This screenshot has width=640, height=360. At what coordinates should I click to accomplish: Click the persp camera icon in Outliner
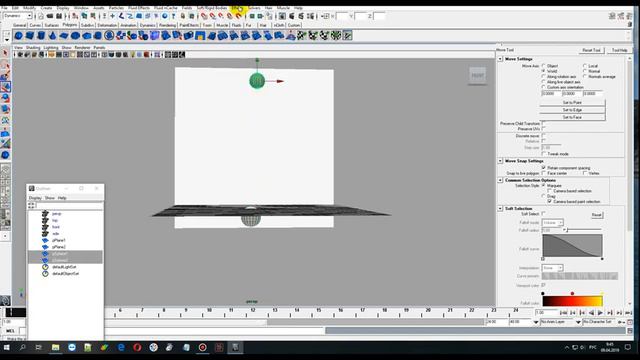point(45,214)
